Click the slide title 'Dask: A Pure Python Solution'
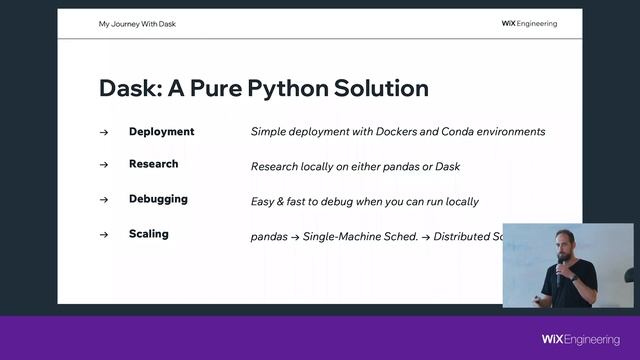The image size is (640, 360). click(264, 89)
